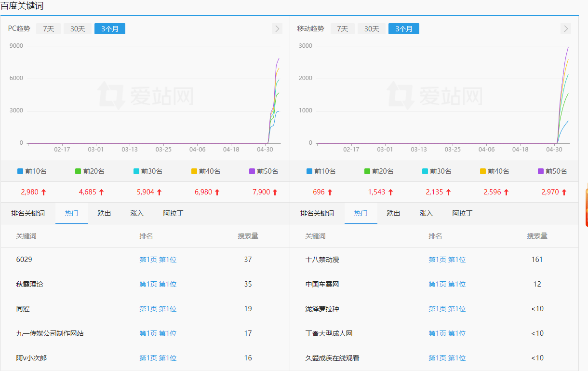588x371 pixels.
Task: Open rank link for 秋霞理论
Action: 158,284
